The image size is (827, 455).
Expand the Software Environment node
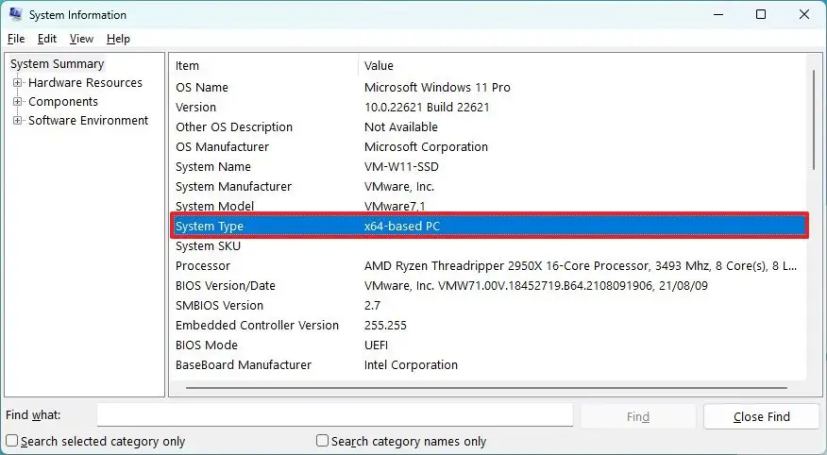[17, 120]
